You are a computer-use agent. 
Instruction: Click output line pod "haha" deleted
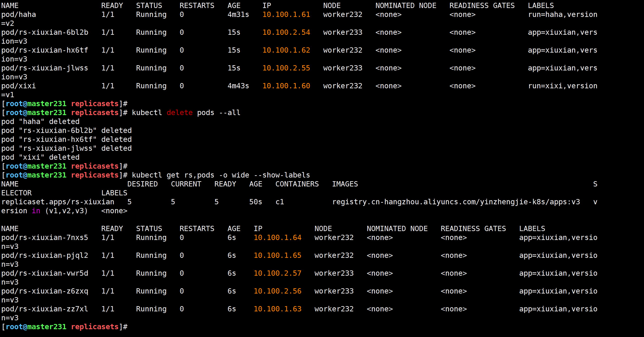[x=40, y=121]
